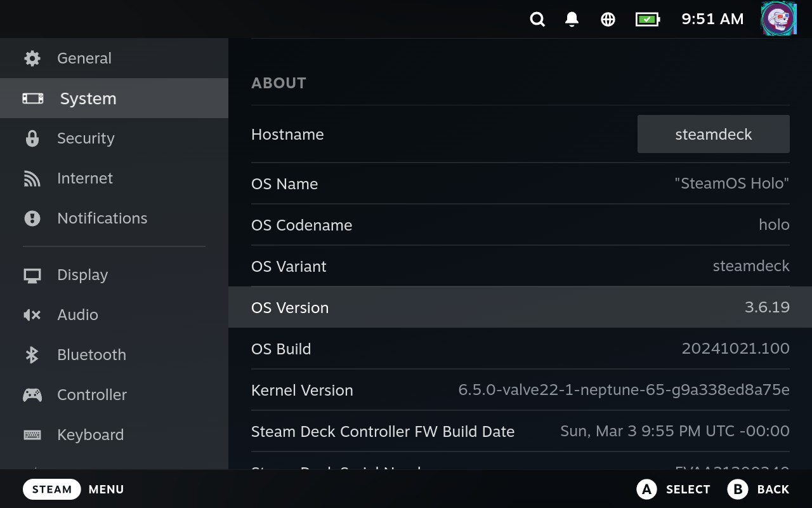Select the Kernel Version label

click(x=302, y=391)
